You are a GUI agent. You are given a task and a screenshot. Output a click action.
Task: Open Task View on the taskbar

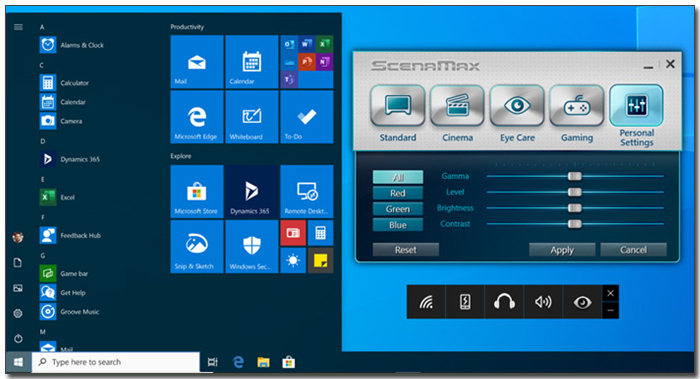click(x=212, y=362)
